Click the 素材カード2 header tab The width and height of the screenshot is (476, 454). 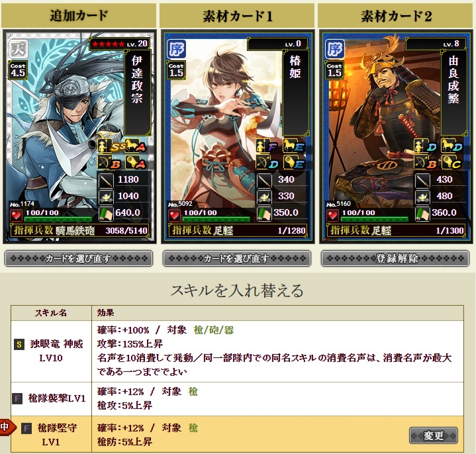point(396,16)
